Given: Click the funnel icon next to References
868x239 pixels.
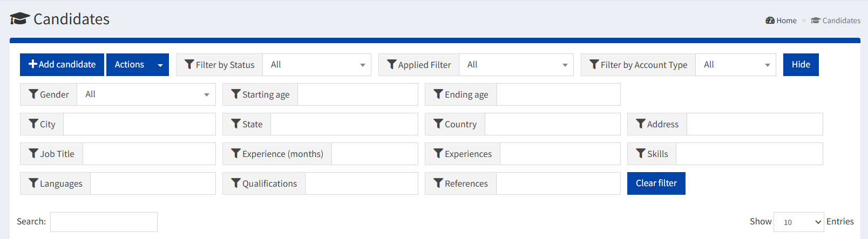Looking at the screenshot, I should pyautogui.click(x=438, y=183).
